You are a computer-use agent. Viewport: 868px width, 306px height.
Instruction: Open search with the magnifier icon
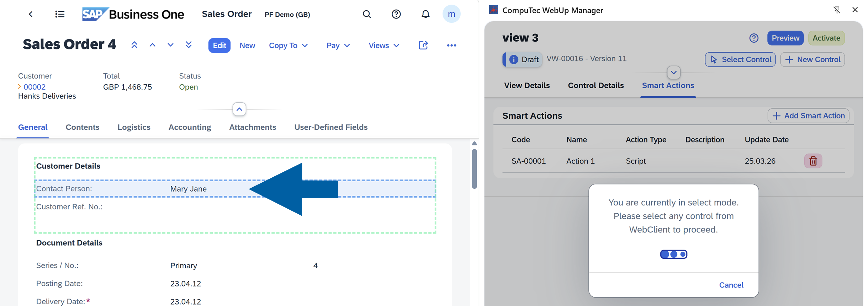point(367,14)
